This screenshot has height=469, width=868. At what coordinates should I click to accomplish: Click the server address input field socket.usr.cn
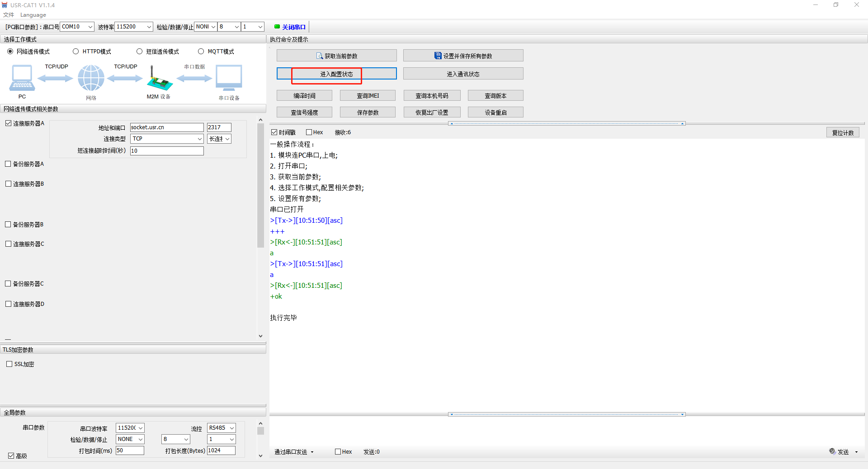(x=166, y=127)
